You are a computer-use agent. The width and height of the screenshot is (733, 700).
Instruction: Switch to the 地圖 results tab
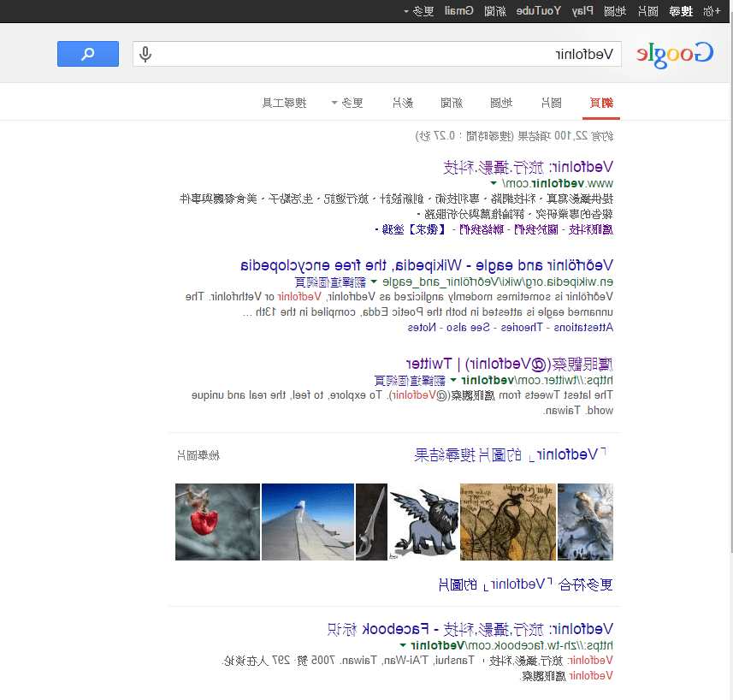(501, 103)
